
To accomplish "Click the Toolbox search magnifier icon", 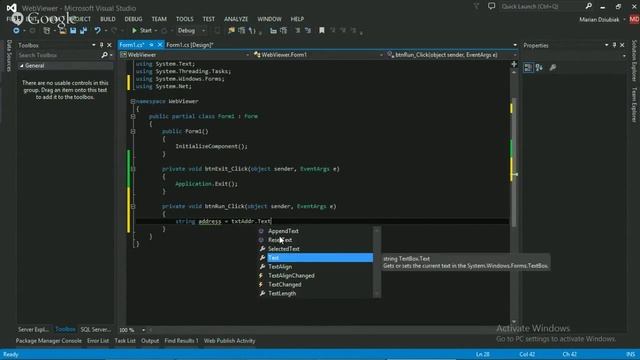I will [105, 55].
